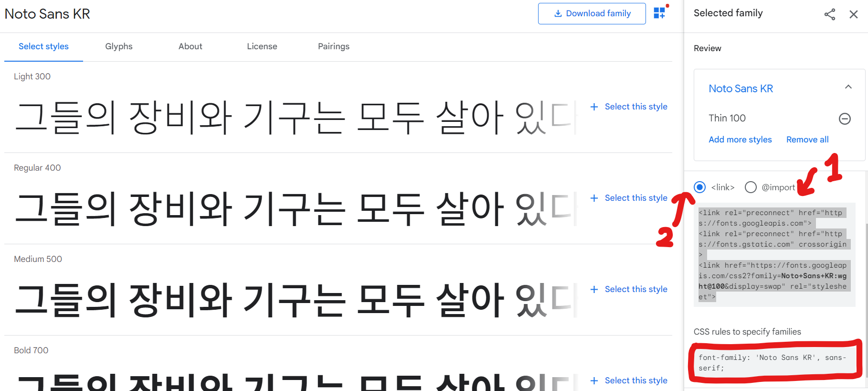
Task: Open the selected families grid icon
Action: click(x=659, y=13)
